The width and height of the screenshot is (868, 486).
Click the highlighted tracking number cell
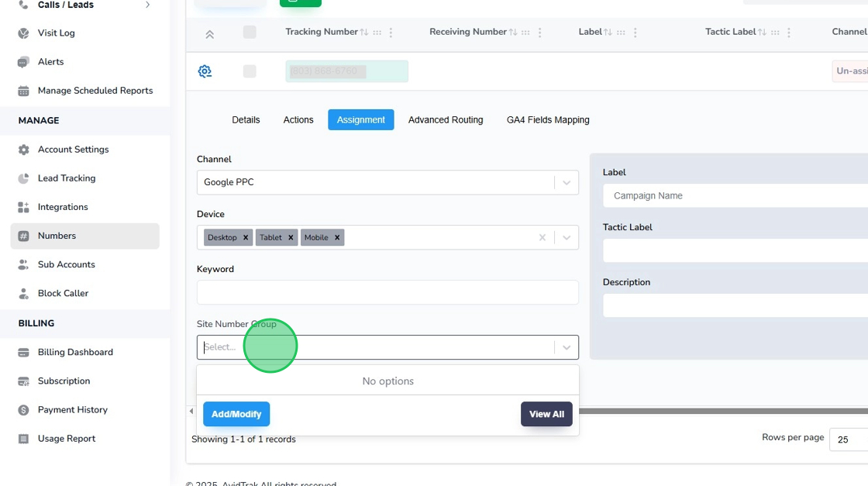[346, 71]
